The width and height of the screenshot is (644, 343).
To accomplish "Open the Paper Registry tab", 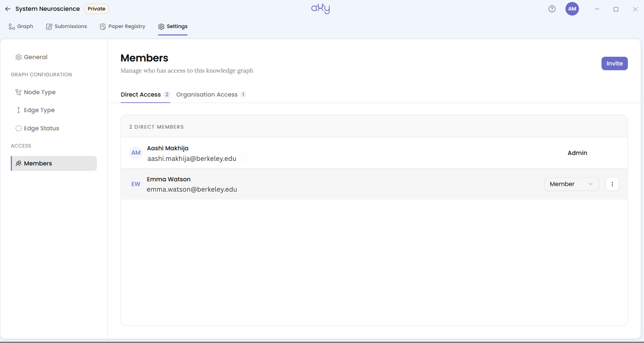I will point(123,26).
